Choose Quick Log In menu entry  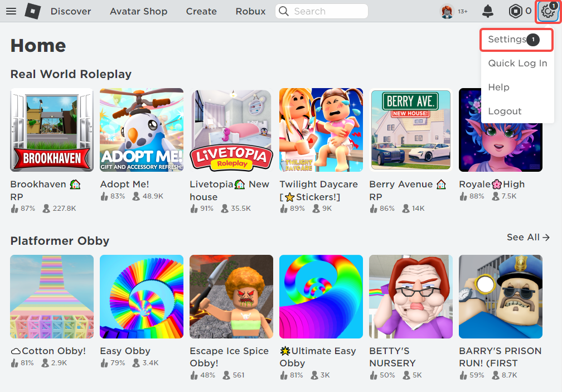pyautogui.click(x=517, y=64)
